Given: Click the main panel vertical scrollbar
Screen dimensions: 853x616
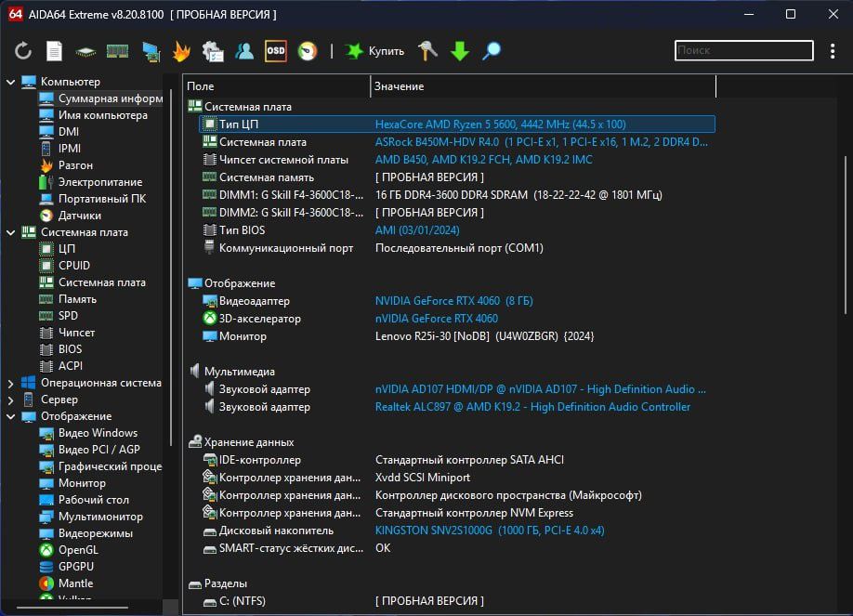Looking at the screenshot, I should pyautogui.click(x=845, y=234).
